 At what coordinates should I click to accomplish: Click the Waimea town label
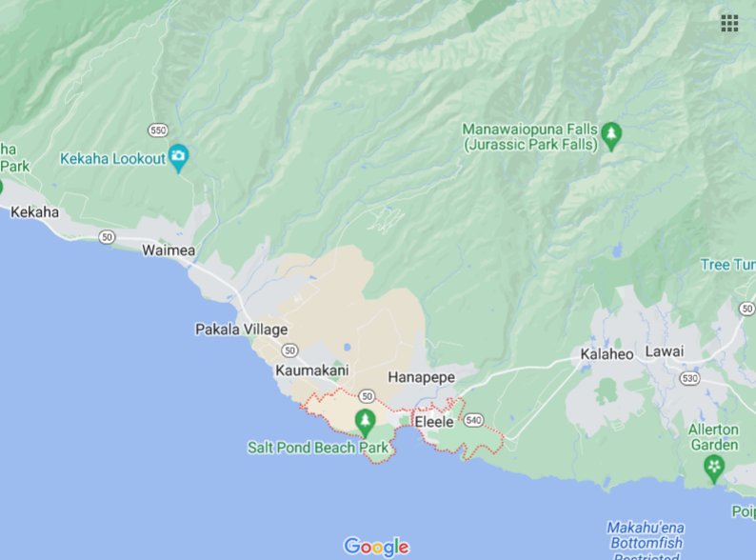click(169, 250)
